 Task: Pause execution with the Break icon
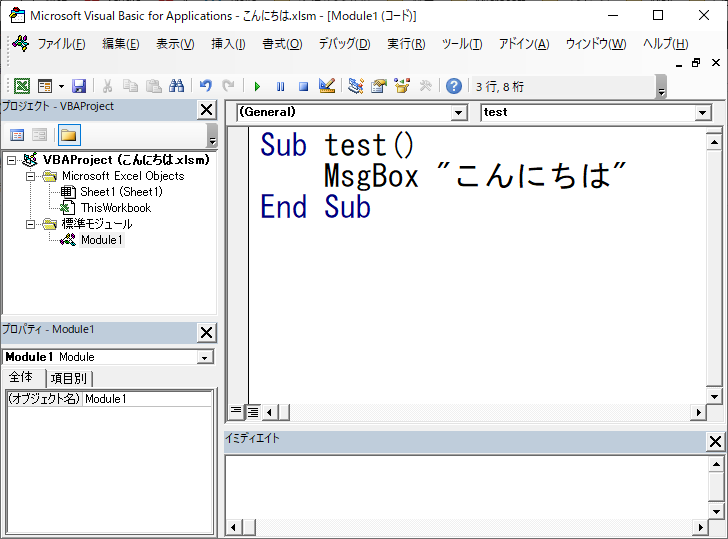pyautogui.click(x=280, y=86)
